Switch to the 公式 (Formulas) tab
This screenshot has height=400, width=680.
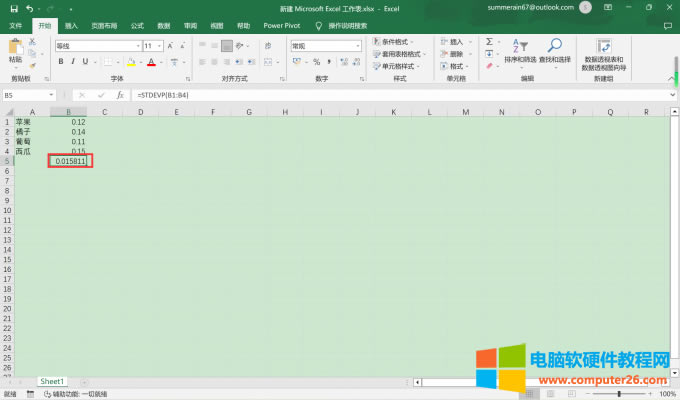click(x=136, y=25)
